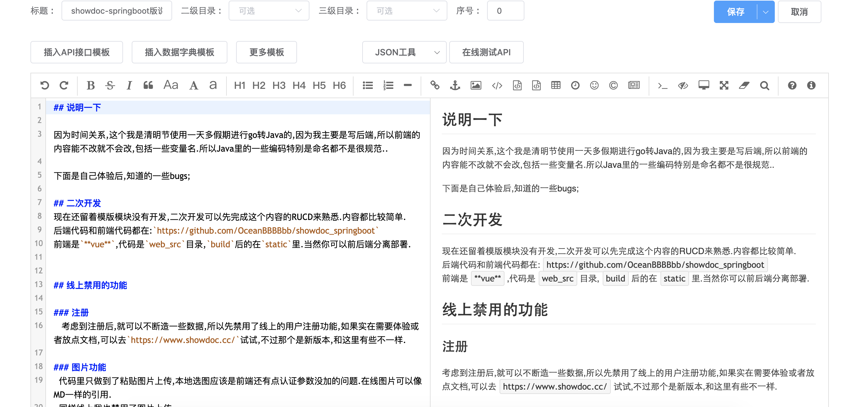Insert H5 heading
This screenshot has width=868, height=407.
pyautogui.click(x=319, y=85)
